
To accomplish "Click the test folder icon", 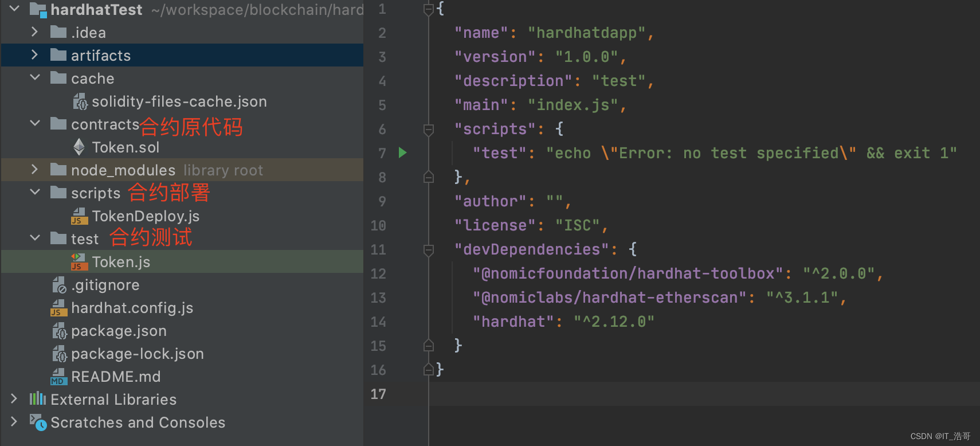I will pyautogui.click(x=58, y=238).
